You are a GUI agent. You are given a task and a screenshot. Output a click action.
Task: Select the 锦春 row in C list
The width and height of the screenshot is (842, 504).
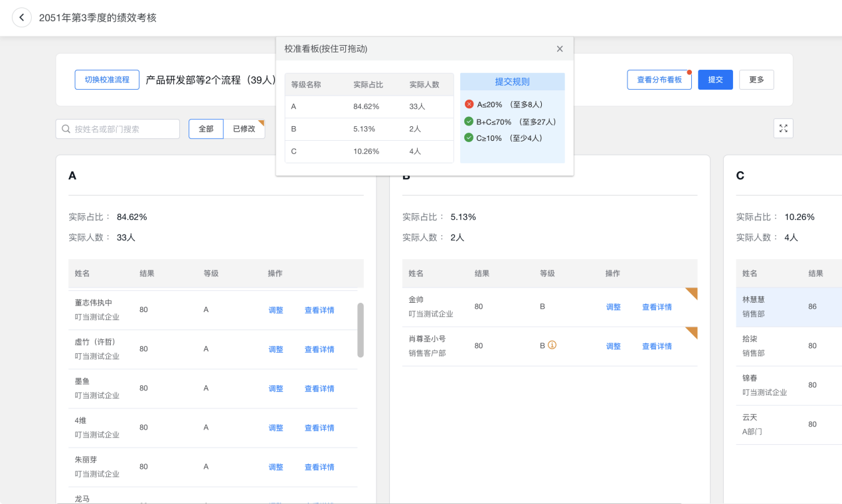(789, 385)
